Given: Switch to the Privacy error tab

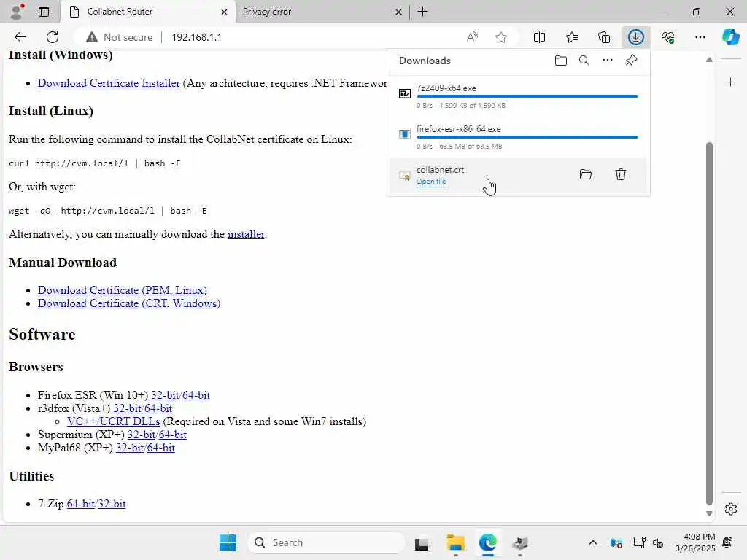Looking at the screenshot, I should coord(322,12).
